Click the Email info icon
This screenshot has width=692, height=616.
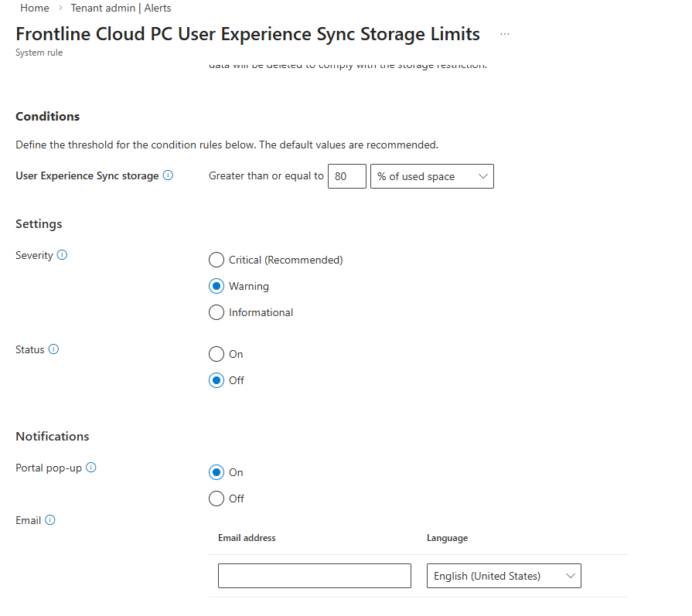point(50,520)
